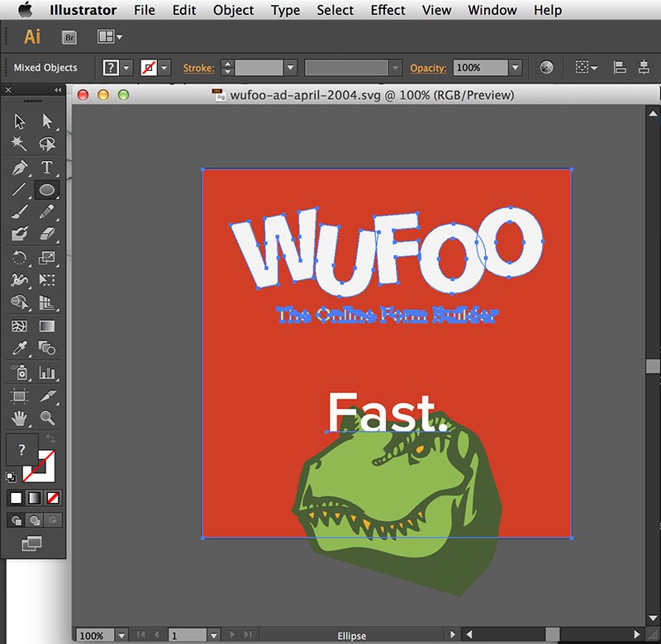Switch to Draw Normal mode
Viewport: 661px width, 644px height.
click(16, 520)
